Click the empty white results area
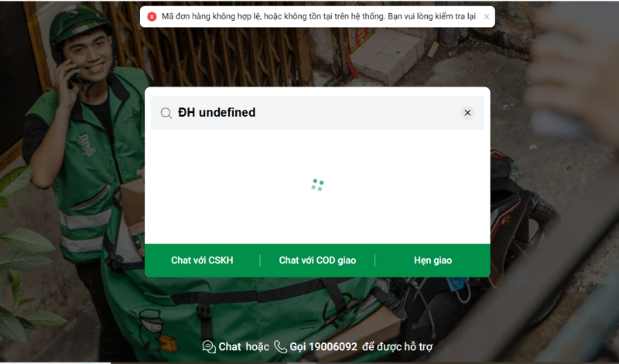 click(317, 186)
